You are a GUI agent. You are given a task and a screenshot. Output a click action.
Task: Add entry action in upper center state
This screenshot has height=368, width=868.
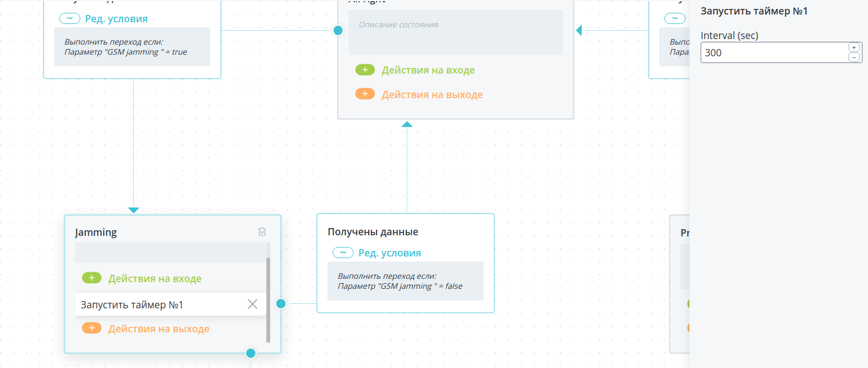(365, 70)
